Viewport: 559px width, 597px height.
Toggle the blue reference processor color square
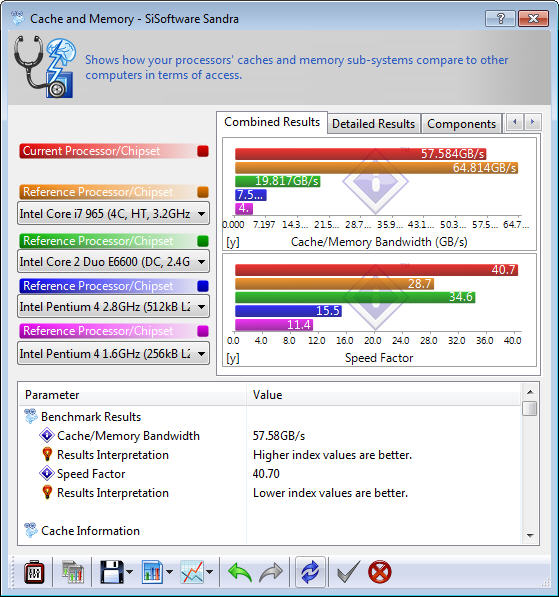pyautogui.click(x=203, y=286)
